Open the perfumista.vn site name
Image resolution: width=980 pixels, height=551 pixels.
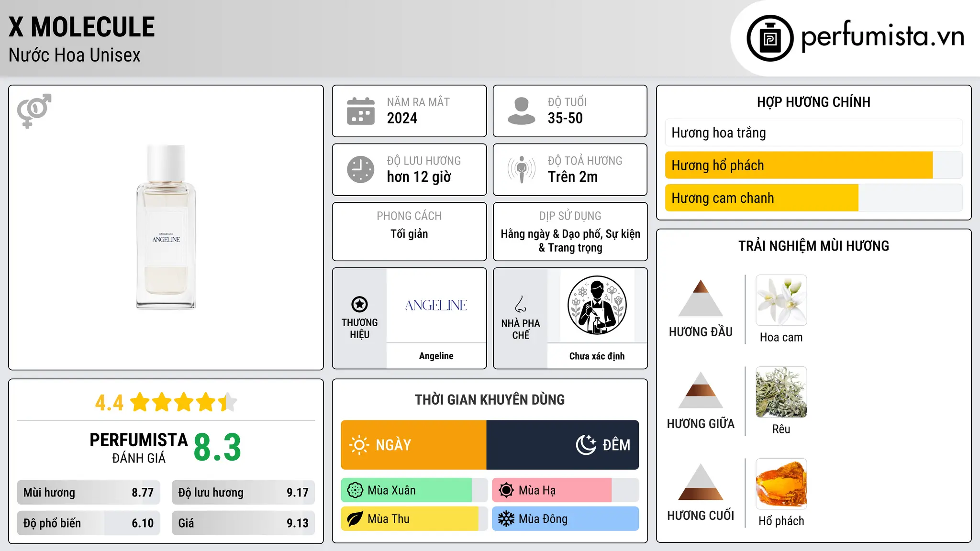coord(882,37)
